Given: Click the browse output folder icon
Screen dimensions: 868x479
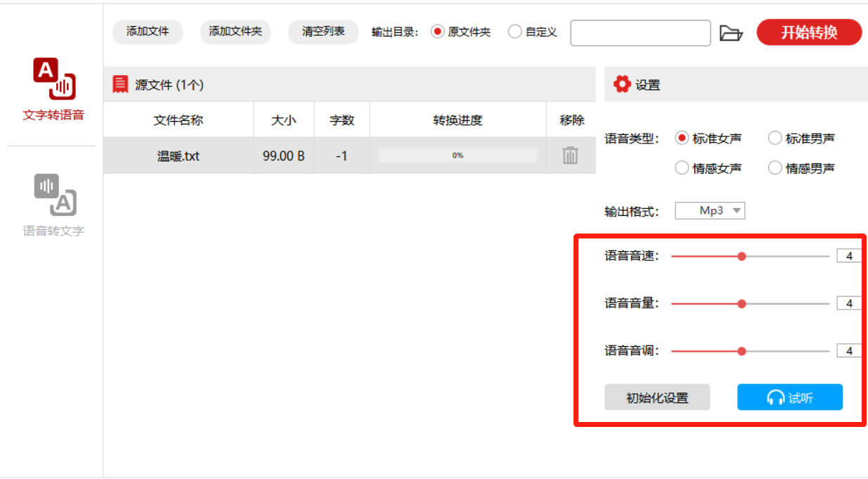Looking at the screenshot, I should pyautogui.click(x=731, y=33).
